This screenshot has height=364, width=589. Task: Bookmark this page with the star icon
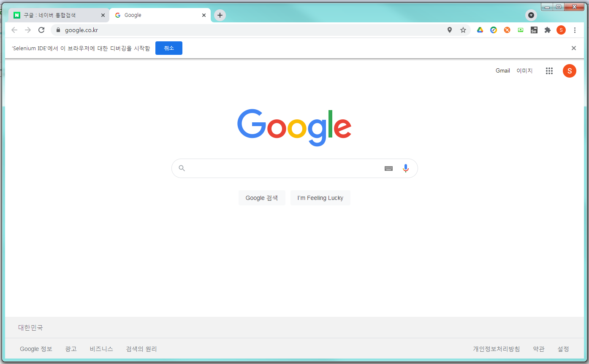463,30
